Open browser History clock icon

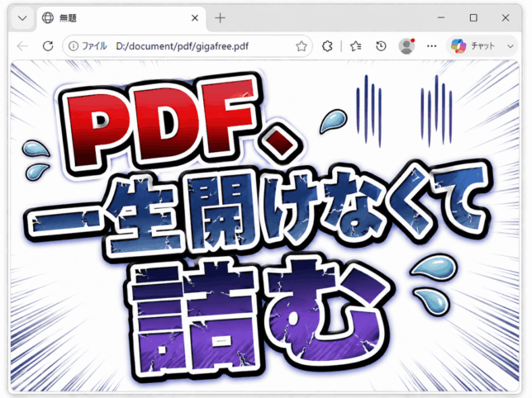pyautogui.click(x=381, y=46)
